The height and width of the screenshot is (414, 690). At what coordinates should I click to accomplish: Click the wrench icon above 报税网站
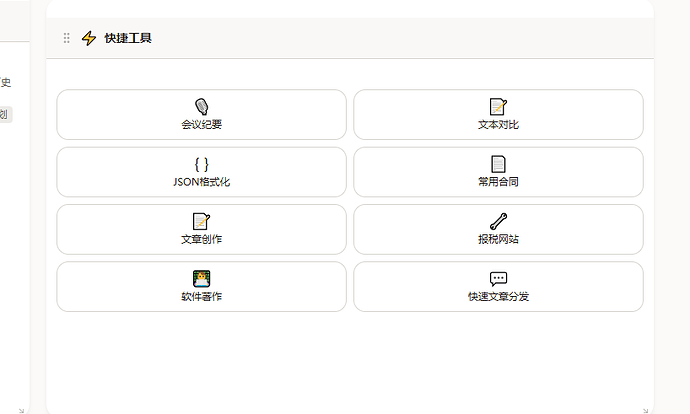[x=498, y=221]
